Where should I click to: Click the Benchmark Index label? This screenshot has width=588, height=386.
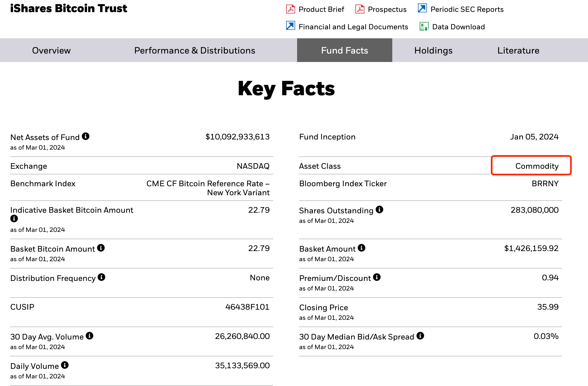pyautogui.click(x=43, y=183)
